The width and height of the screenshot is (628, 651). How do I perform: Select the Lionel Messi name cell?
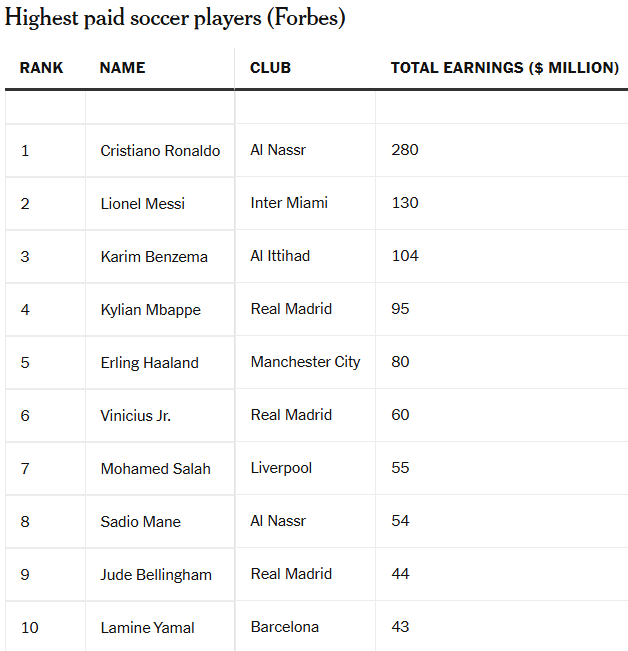142,204
